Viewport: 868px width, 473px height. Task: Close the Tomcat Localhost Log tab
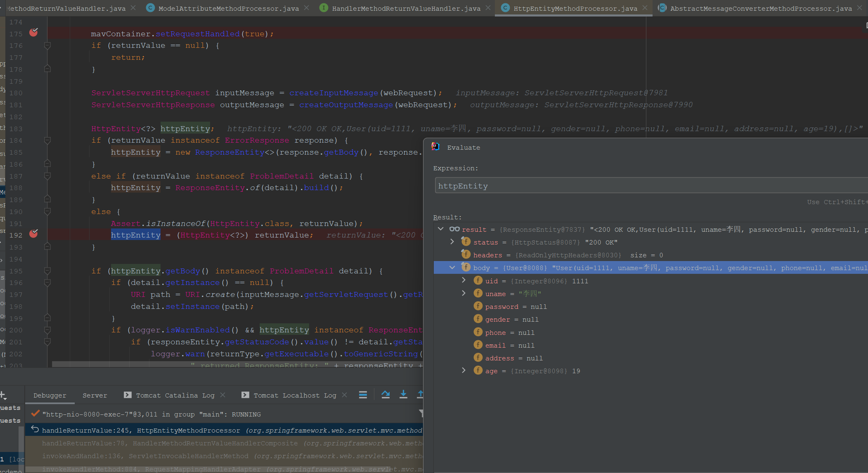[345, 395]
